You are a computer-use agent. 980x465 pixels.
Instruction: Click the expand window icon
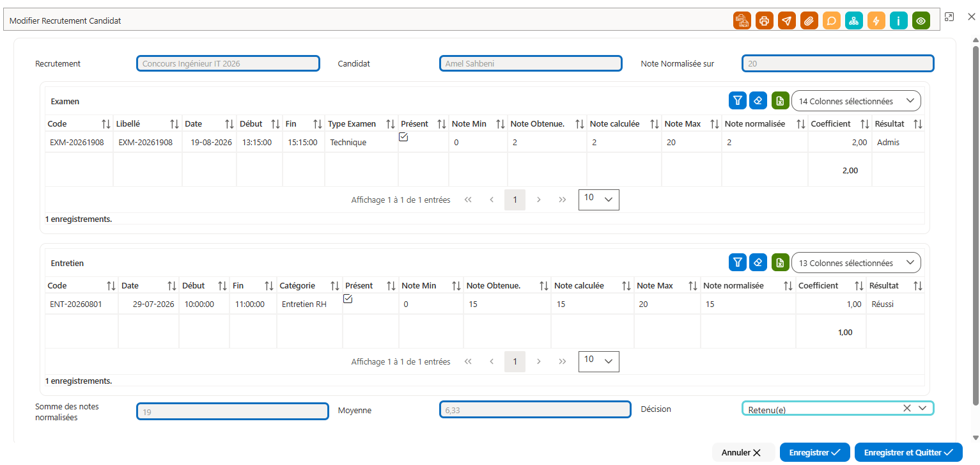click(949, 17)
